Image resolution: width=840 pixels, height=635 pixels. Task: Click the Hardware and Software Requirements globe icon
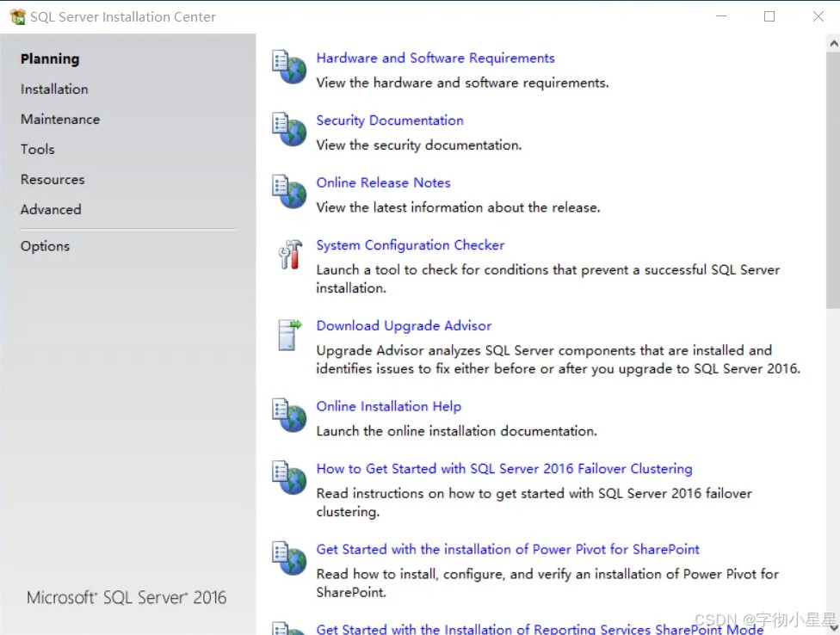click(289, 67)
